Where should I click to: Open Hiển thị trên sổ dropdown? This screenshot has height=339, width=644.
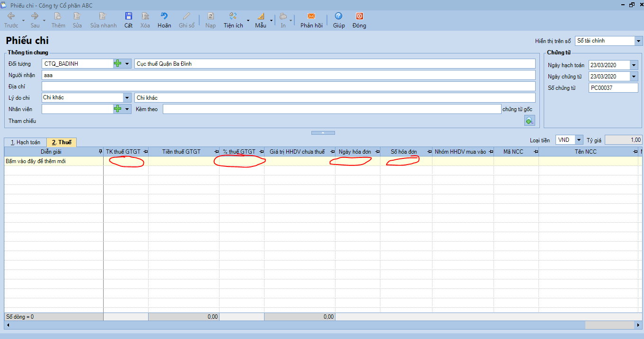click(x=638, y=41)
